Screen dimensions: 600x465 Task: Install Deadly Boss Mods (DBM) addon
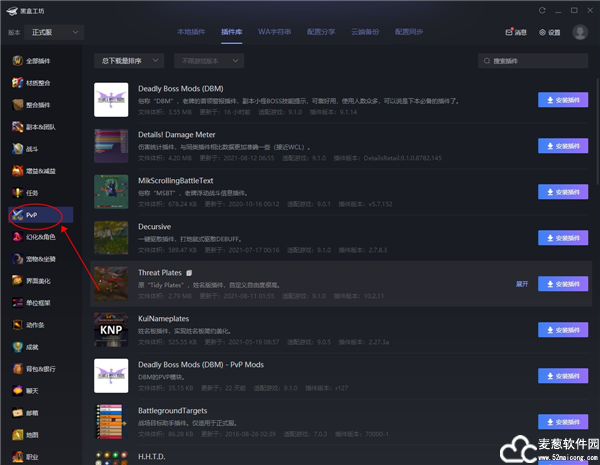(x=563, y=100)
